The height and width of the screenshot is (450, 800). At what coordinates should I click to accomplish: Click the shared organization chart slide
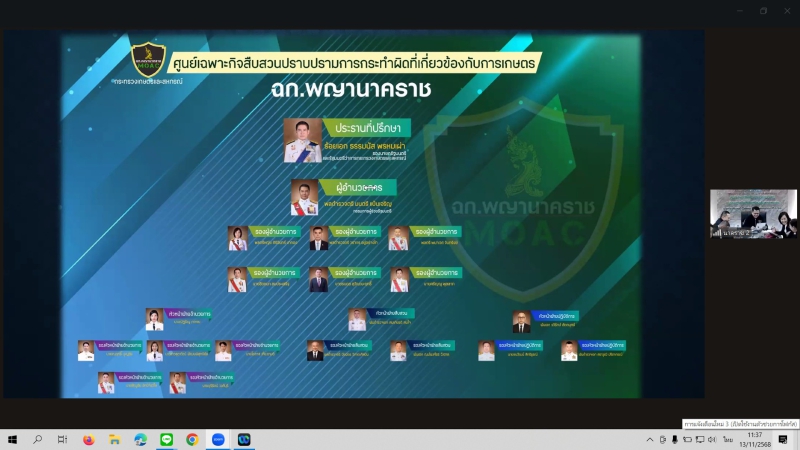[350, 215]
